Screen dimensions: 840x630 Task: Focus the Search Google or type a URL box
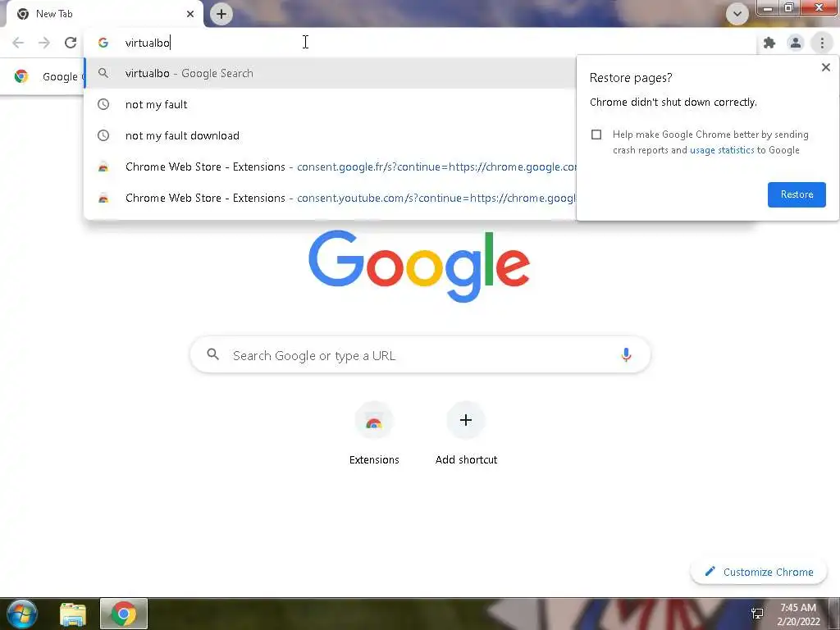[420, 354]
